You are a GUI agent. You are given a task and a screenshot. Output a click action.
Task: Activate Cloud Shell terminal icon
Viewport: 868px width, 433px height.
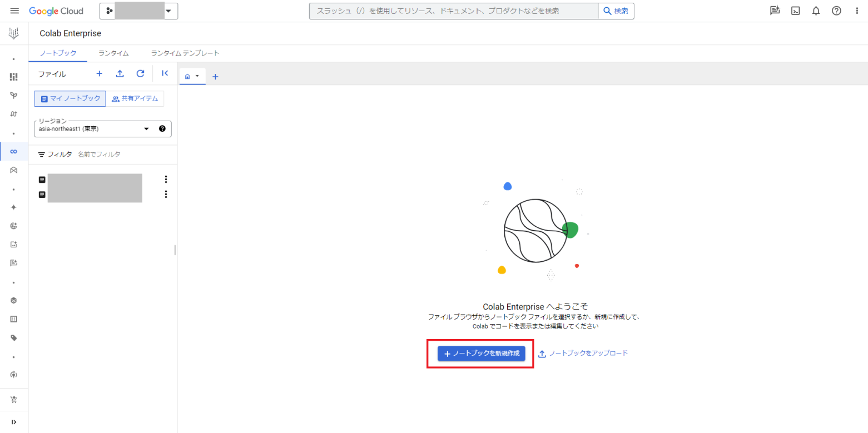[796, 11]
